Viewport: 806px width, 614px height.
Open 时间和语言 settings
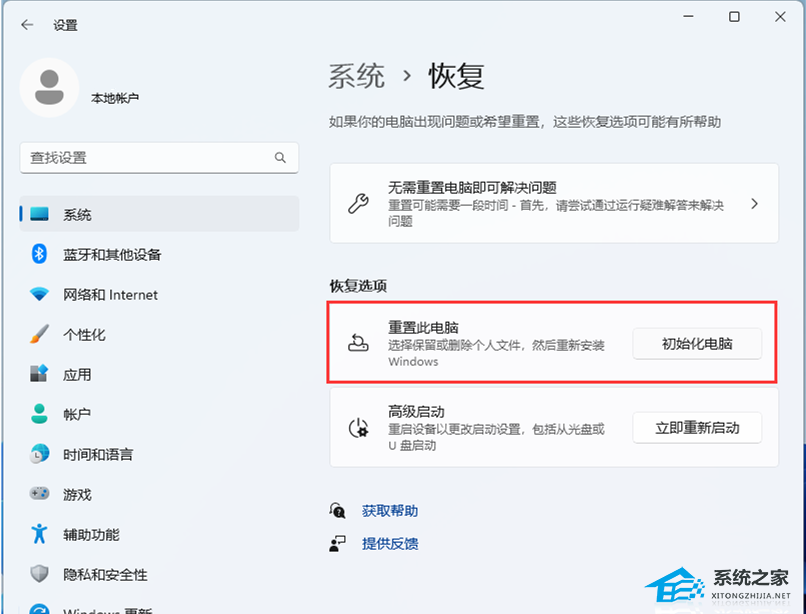tap(159, 454)
